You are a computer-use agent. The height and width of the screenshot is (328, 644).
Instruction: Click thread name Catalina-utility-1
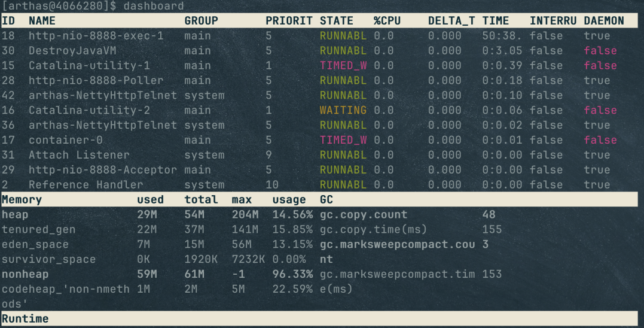click(89, 65)
